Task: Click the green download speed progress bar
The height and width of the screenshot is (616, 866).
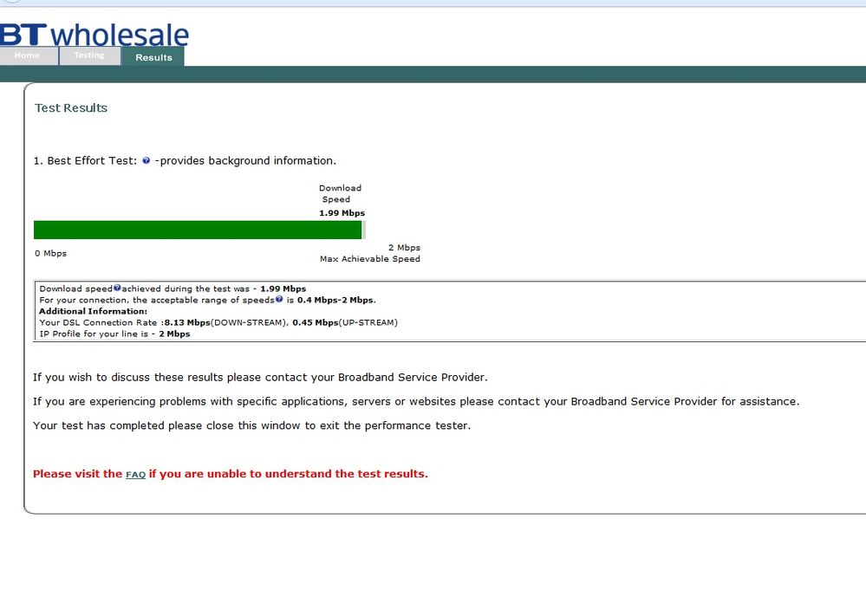Action: pos(198,230)
